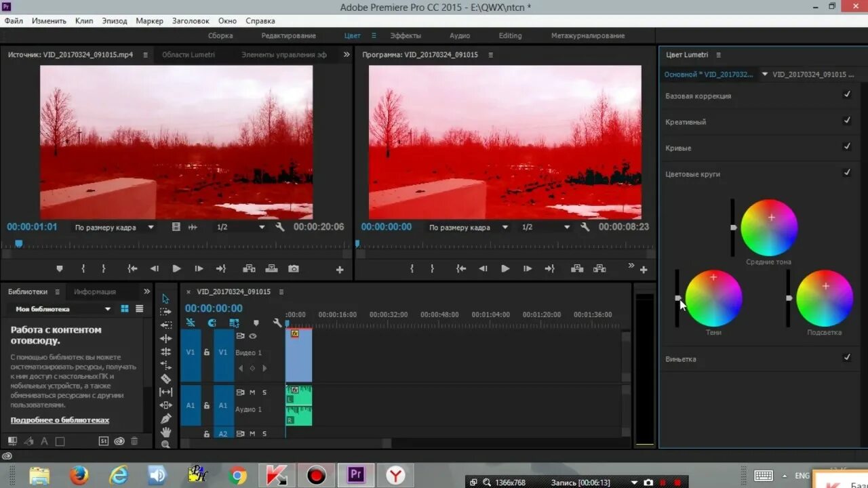Open Цвет workspace menu icon
Screen dimensions: 868x488
373,36
